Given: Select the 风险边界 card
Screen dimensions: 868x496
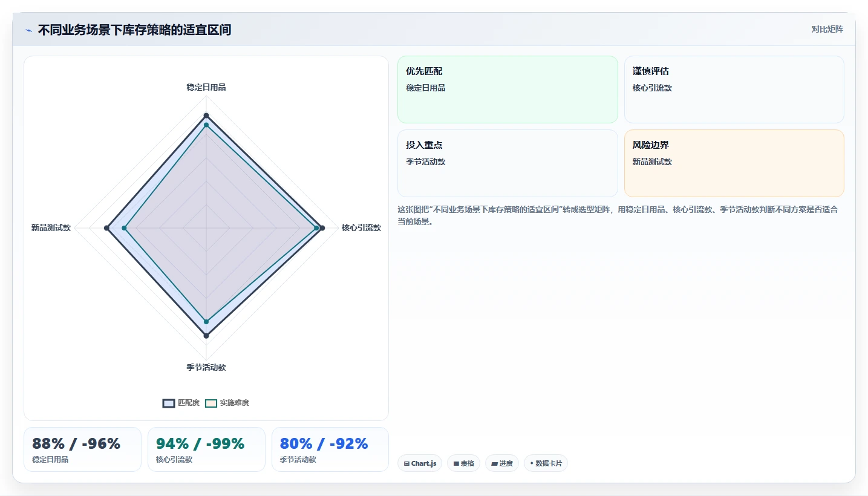Looking at the screenshot, I should point(734,163).
